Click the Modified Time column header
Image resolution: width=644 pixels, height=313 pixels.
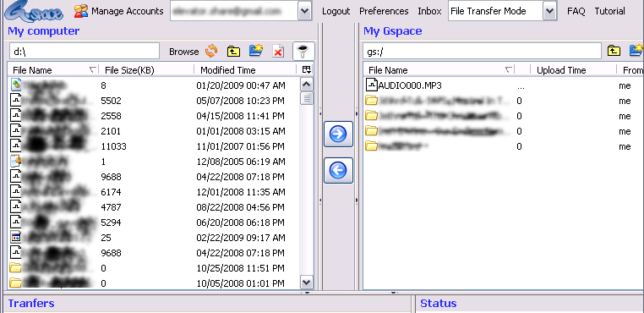pyautogui.click(x=245, y=70)
